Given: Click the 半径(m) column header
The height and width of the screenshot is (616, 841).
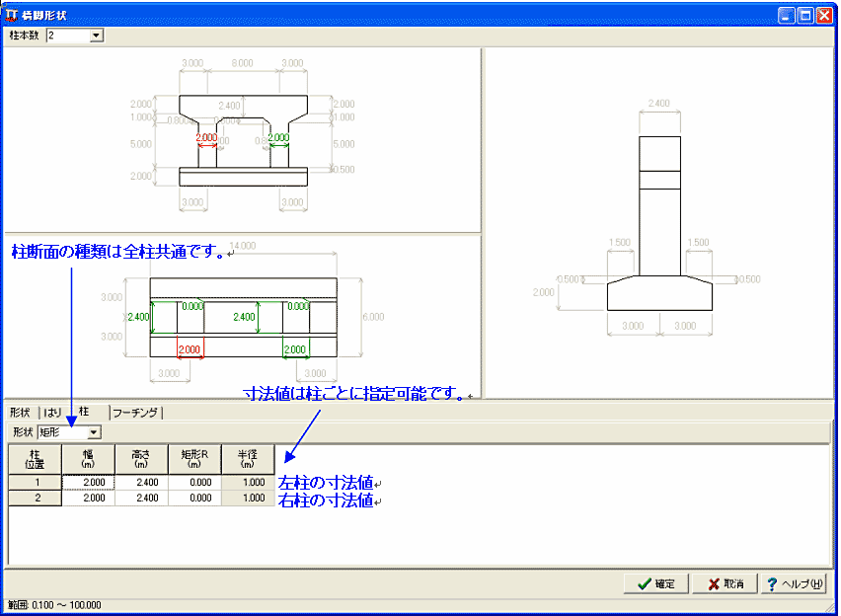Looking at the screenshot, I should (x=248, y=459).
